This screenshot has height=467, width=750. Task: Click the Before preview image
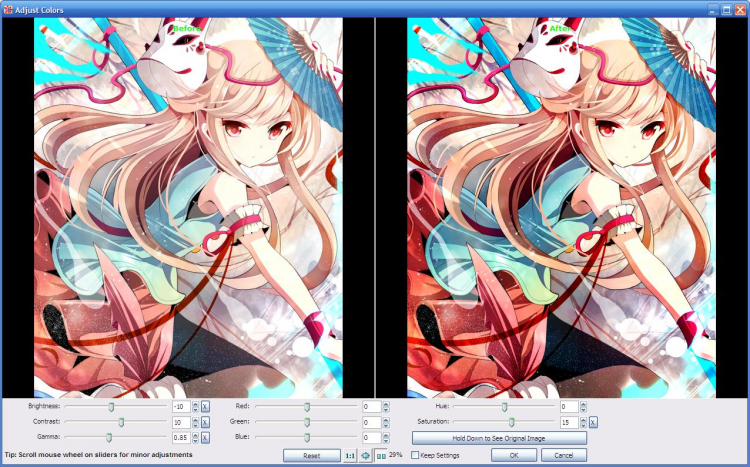pyautogui.click(x=188, y=208)
